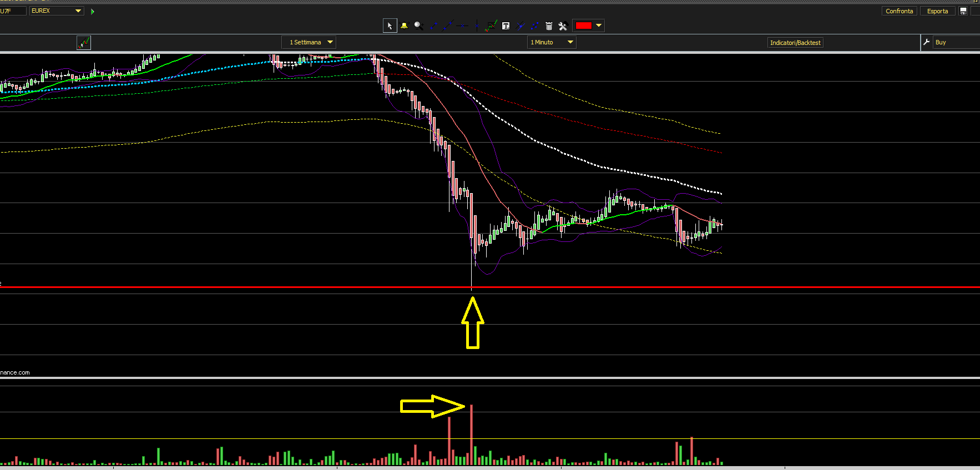980x470 pixels.
Task: Click the wrench icon beside Buy
Action: (x=926, y=42)
